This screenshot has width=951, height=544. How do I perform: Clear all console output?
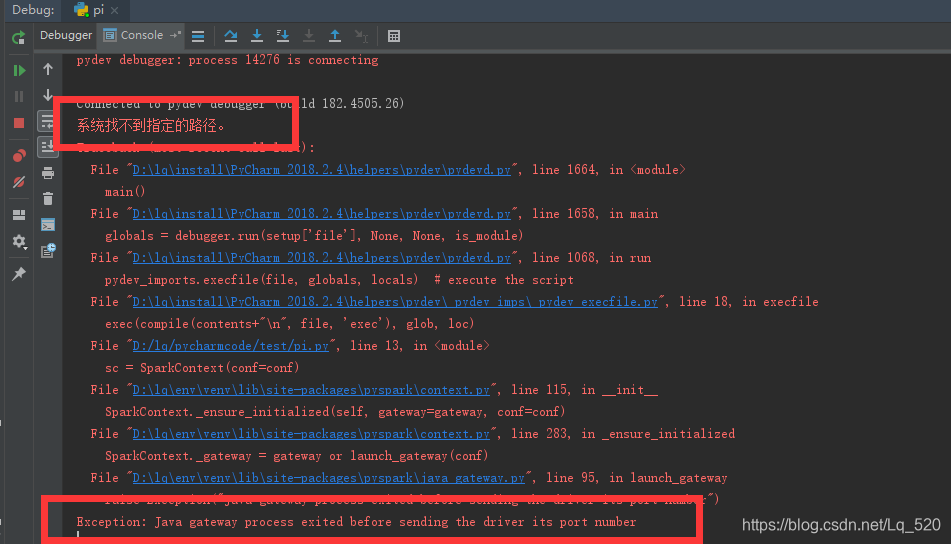[x=48, y=199]
